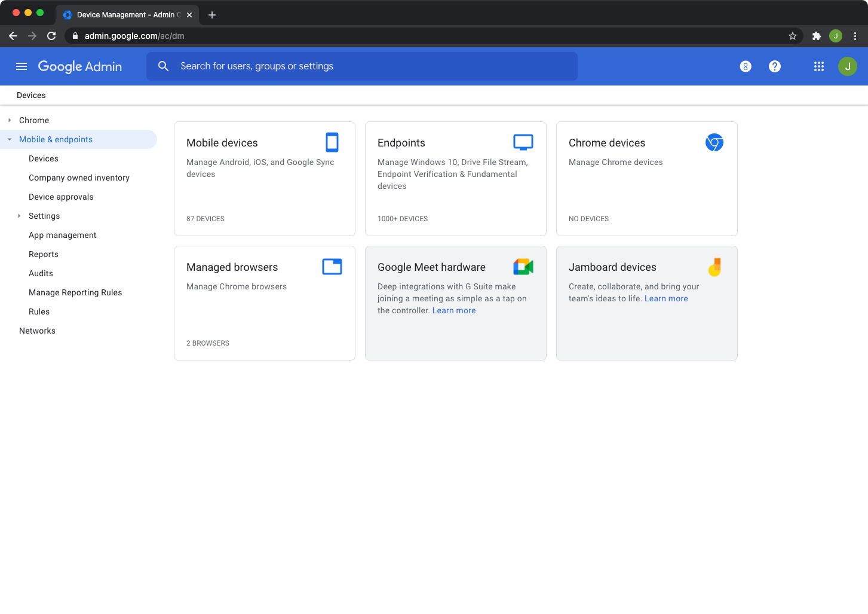Click Learn more under Jamboard devices

(x=666, y=298)
